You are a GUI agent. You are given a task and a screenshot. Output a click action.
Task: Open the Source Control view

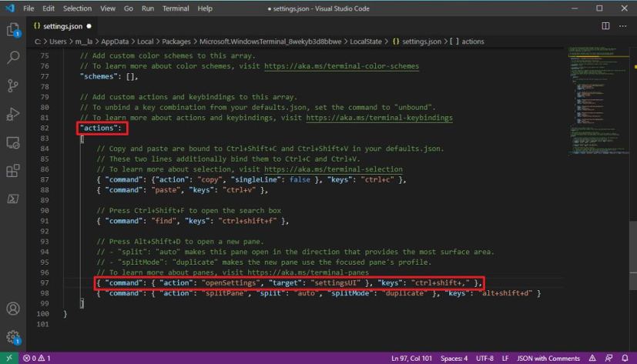(13, 85)
